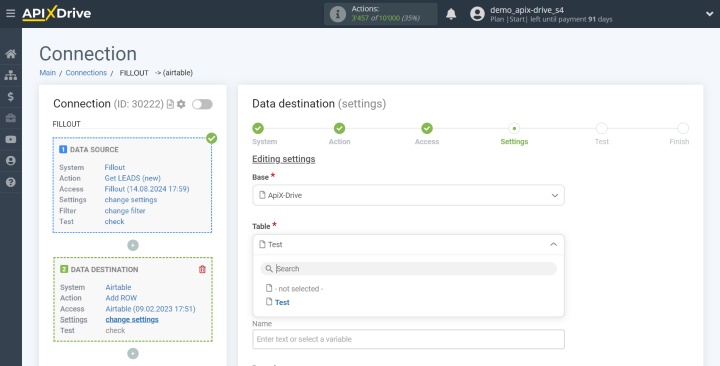The image size is (720, 366).
Task: Open the connections sitemap sidebar icon
Action: tap(11, 75)
